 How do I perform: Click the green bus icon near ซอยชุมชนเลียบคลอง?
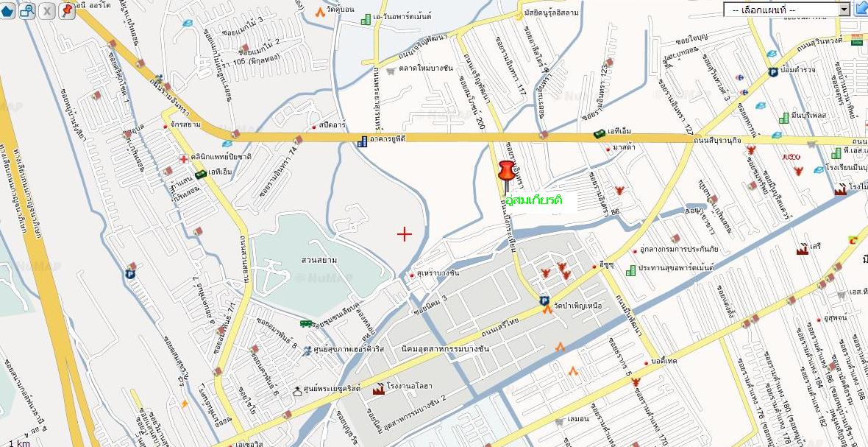[x=305, y=323]
